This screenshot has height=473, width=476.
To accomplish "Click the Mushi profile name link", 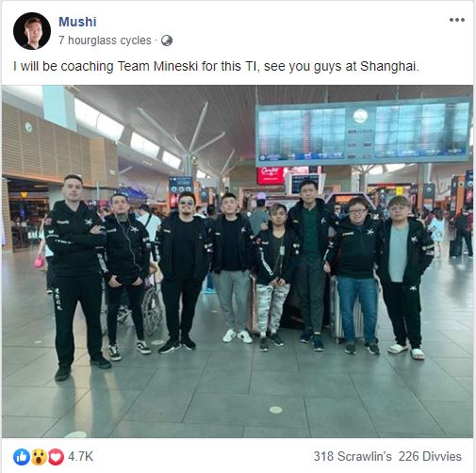I will click(77, 22).
